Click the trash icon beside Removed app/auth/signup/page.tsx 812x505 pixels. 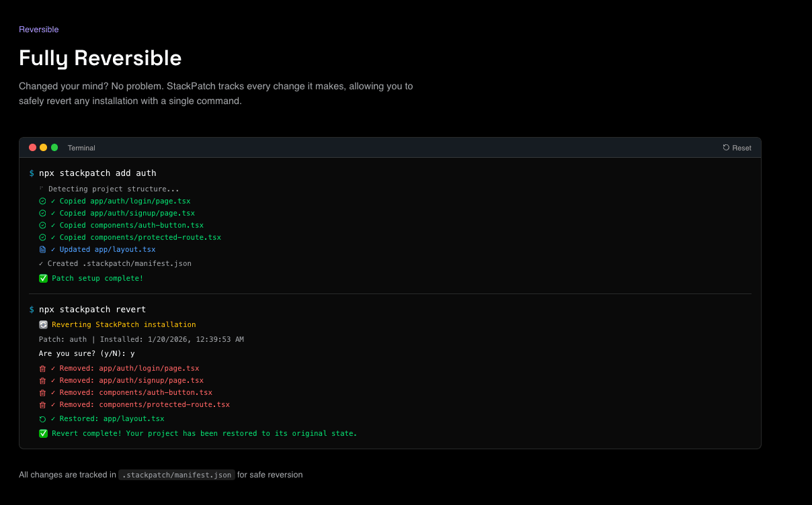click(x=42, y=380)
